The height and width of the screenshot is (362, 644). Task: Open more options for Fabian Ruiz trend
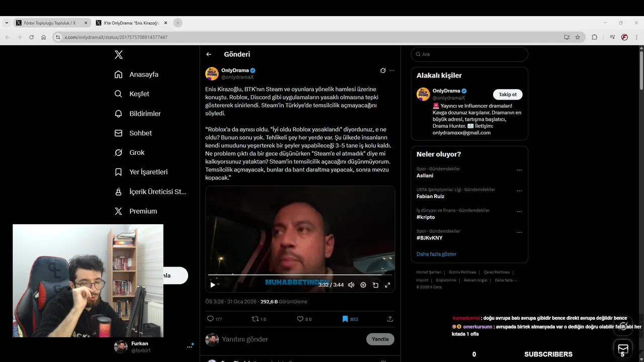tap(519, 191)
